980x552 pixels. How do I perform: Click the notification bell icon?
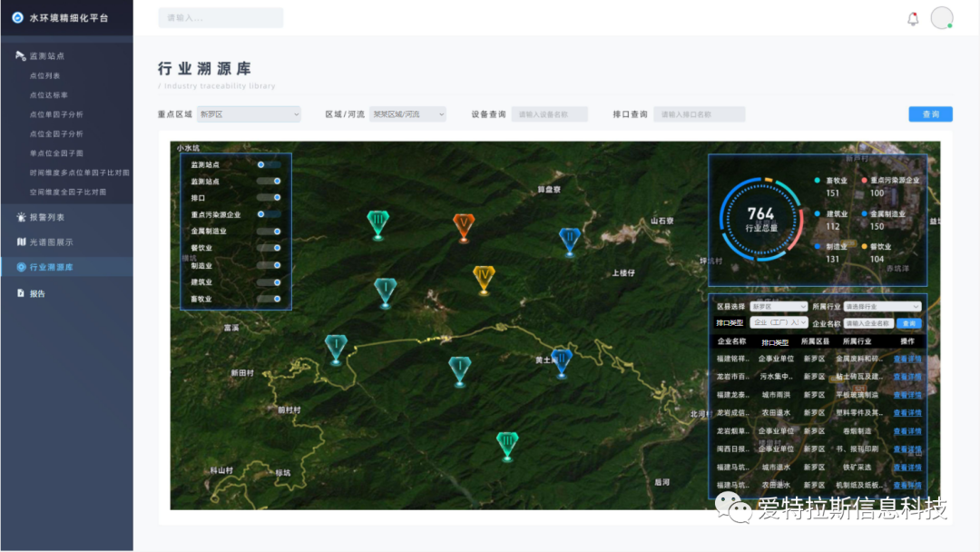point(913,19)
